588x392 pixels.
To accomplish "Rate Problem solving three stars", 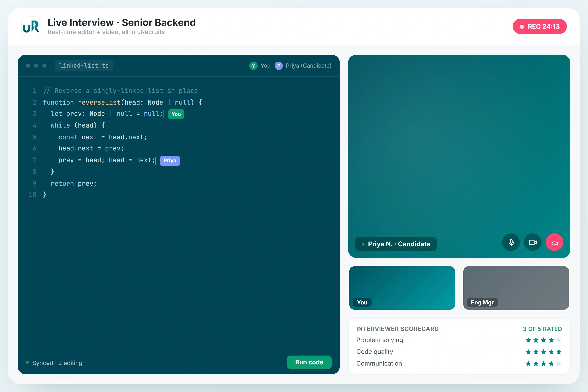I will [x=544, y=340].
